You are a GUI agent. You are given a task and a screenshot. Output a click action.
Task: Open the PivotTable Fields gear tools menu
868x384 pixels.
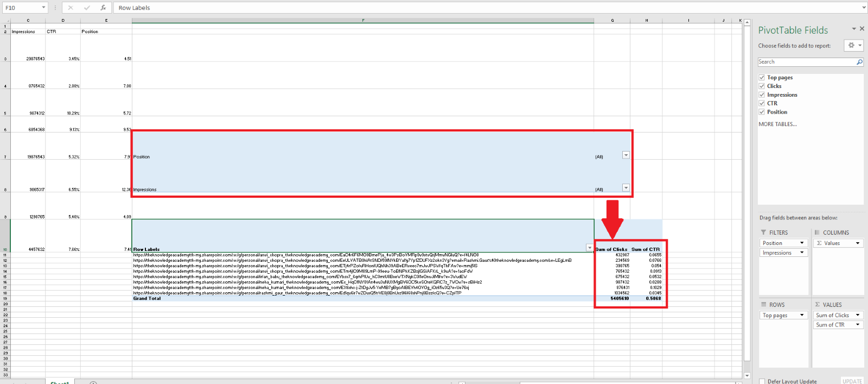853,46
